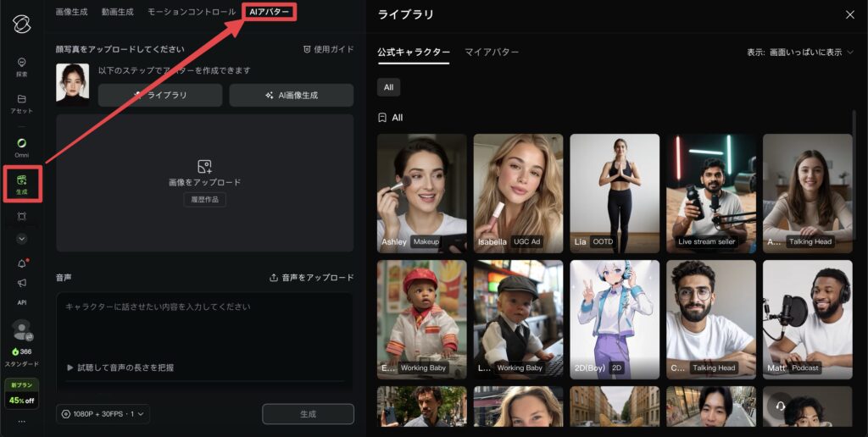Click the Omni icon in the sidebar
Image resolution: width=868 pixels, height=437 pixels.
coord(21,146)
